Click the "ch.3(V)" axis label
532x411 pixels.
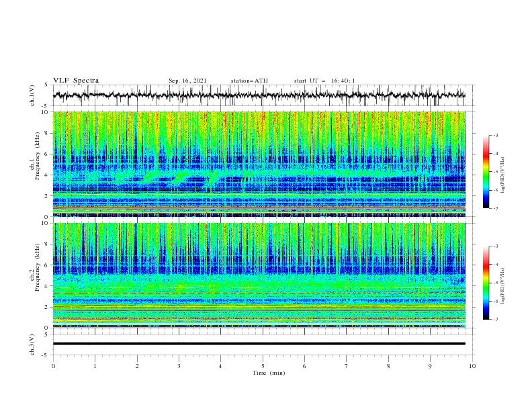(32, 345)
